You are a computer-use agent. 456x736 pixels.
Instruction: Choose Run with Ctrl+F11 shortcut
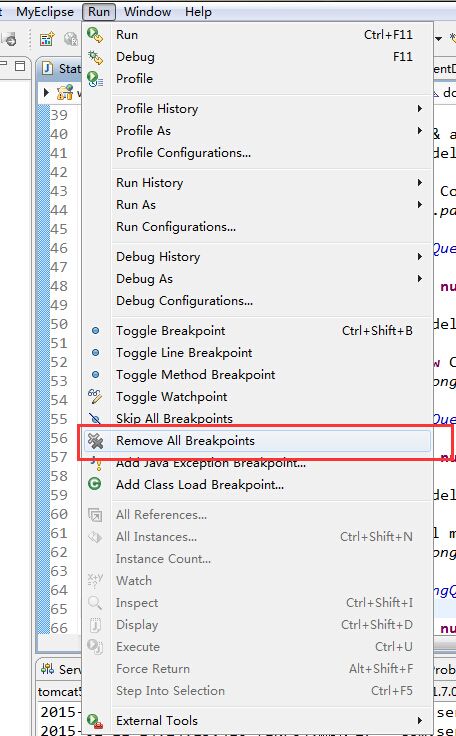pyautogui.click(x=257, y=35)
